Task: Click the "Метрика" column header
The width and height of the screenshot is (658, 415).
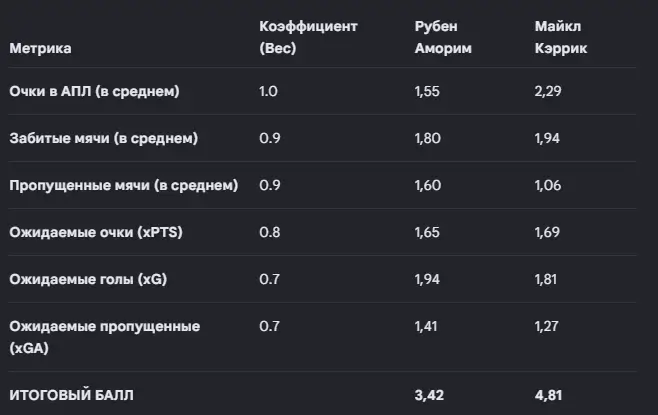Action: click(40, 48)
